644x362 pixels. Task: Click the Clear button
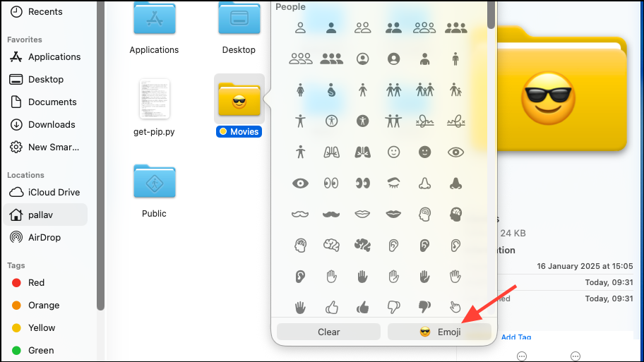[x=328, y=332]
